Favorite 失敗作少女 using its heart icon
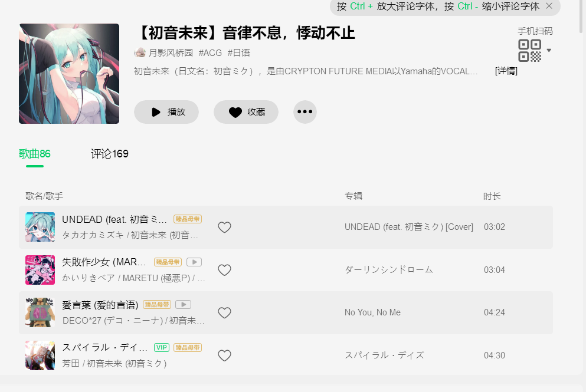The image size is (586, 392). [224, 270]
